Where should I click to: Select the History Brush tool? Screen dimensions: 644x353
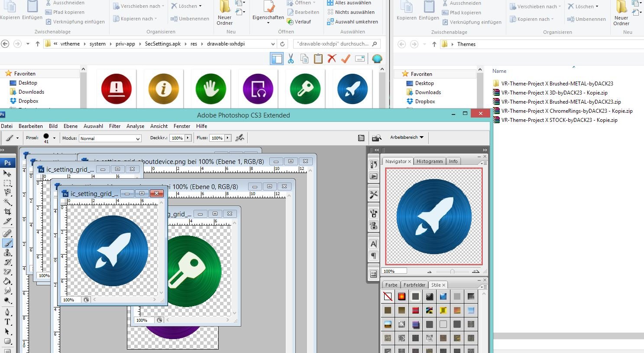[7, 262]
